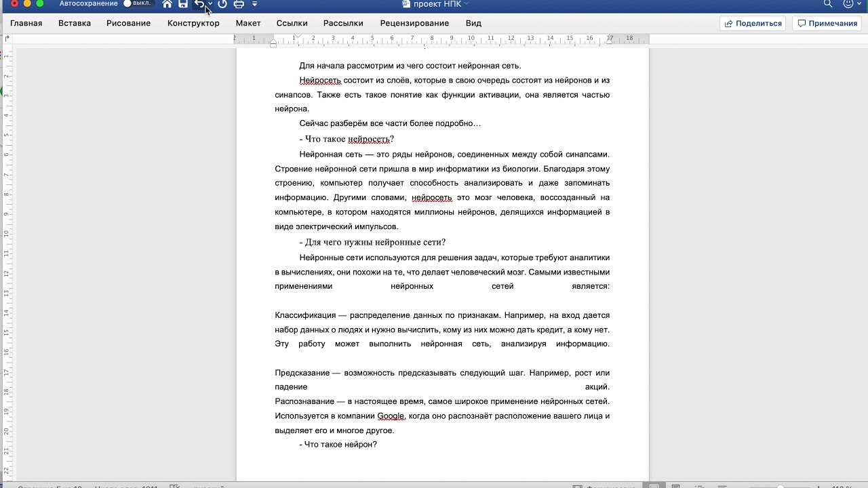
Task: Click the ruler tab-stop selector
Action: [7, 39]
